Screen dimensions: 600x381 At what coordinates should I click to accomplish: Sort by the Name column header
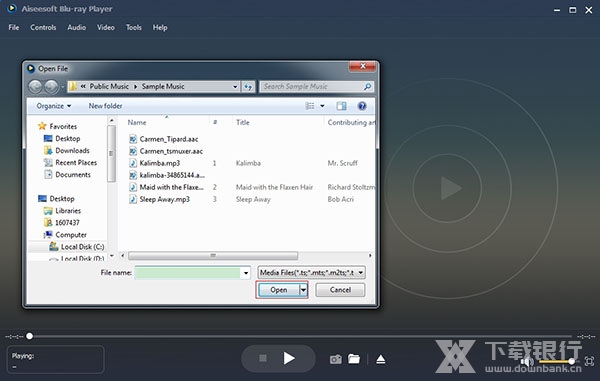137,122
